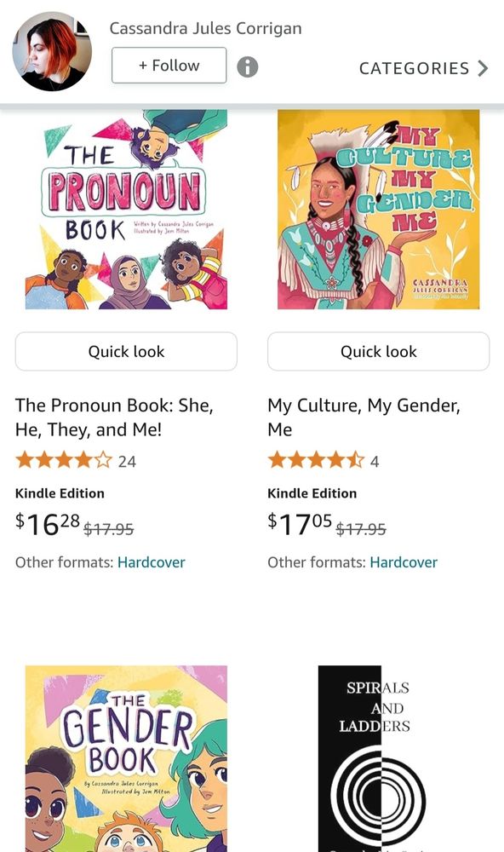Tap the Cassandra Jules Corrigan author name
This screenshot has height=852, width=504.
pos(205,28)
